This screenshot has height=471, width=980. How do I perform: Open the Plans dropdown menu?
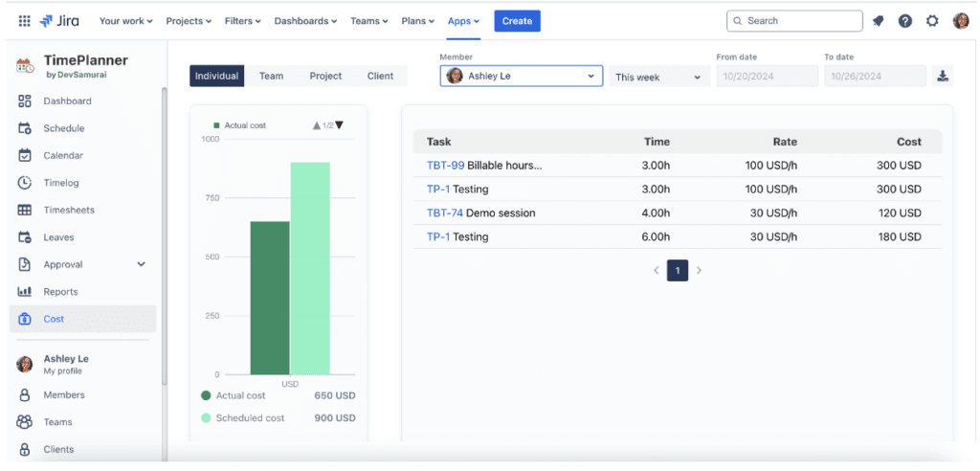pyautogui.click(x=417, y=21)
